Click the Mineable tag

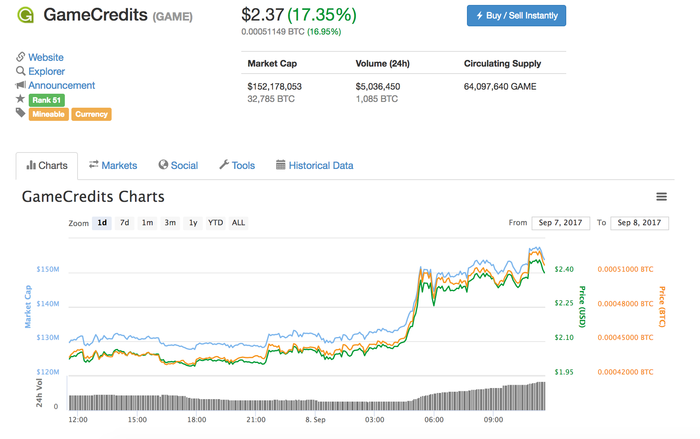(49, 114)
